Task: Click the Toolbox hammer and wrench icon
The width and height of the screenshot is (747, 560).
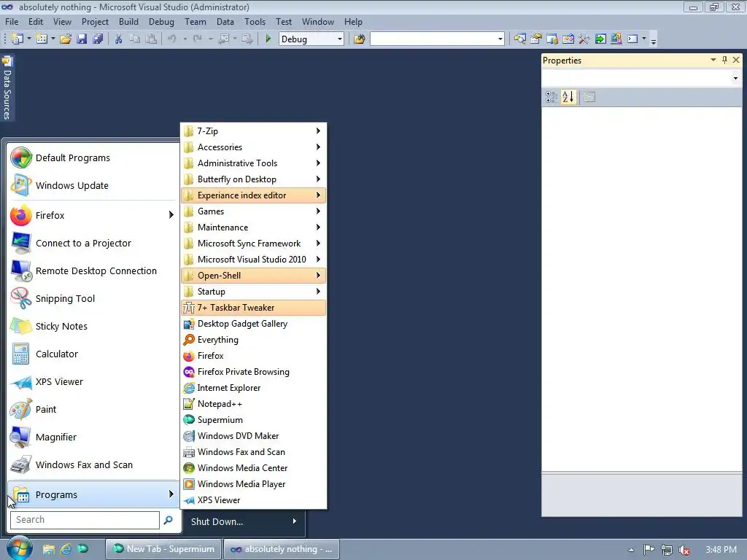Action: 584,39
